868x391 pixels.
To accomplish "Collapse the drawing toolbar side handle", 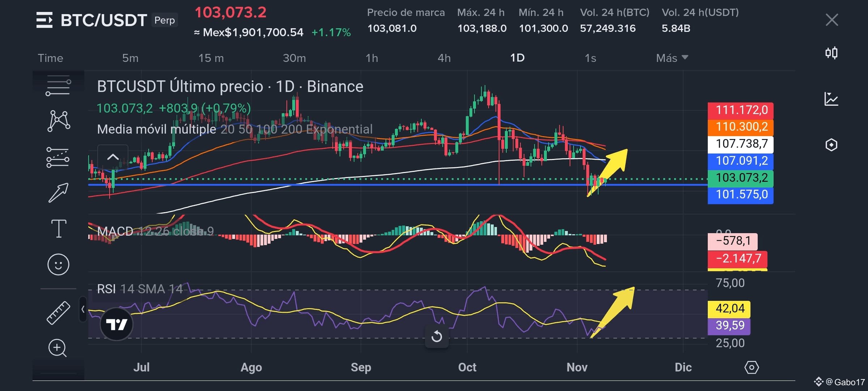I will pos(83,309).
